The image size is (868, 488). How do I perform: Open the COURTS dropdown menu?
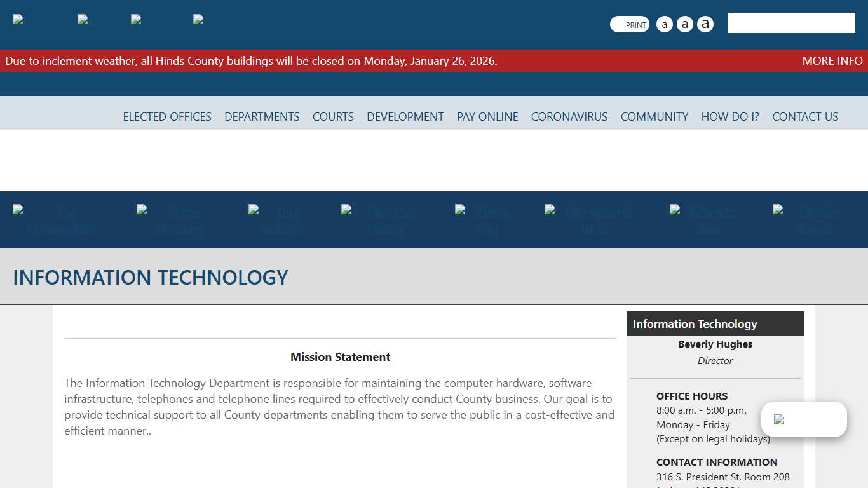point(333,116)
